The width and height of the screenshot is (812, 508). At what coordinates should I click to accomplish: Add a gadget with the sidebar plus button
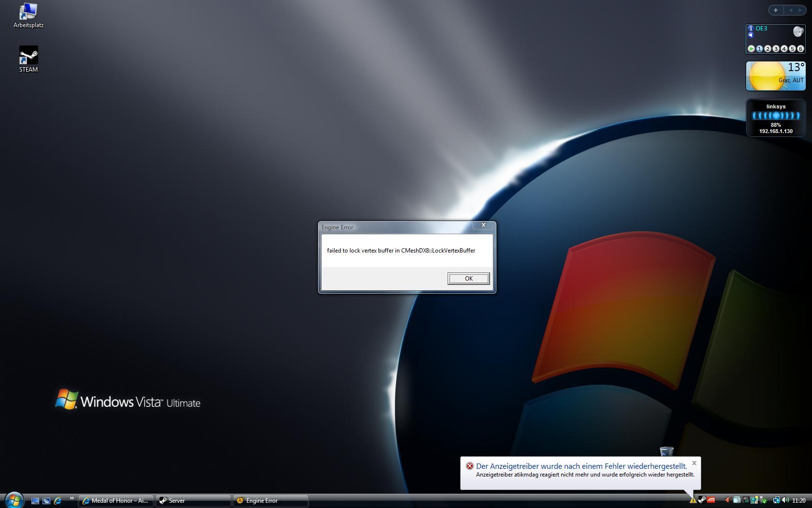[776, 10]
